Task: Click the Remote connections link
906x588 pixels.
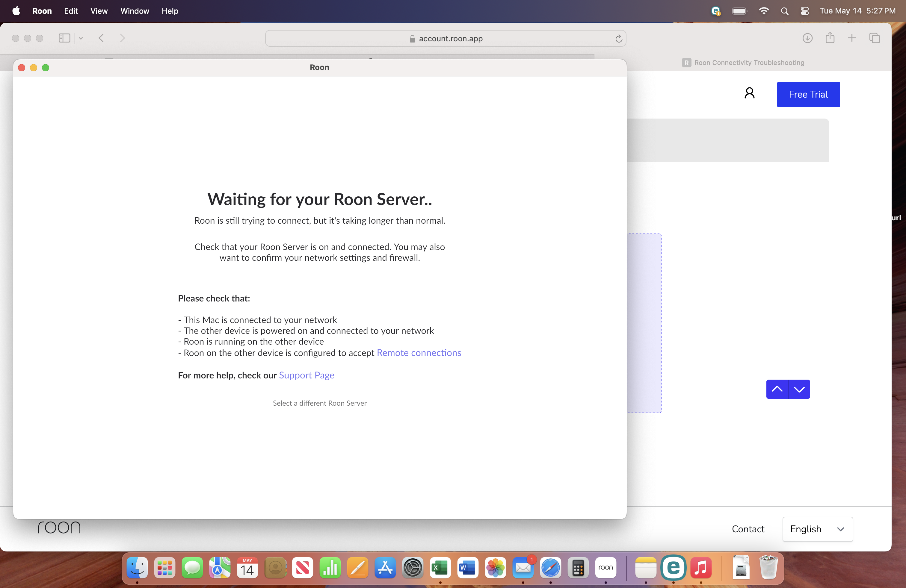Action: (x=419, y=353)
